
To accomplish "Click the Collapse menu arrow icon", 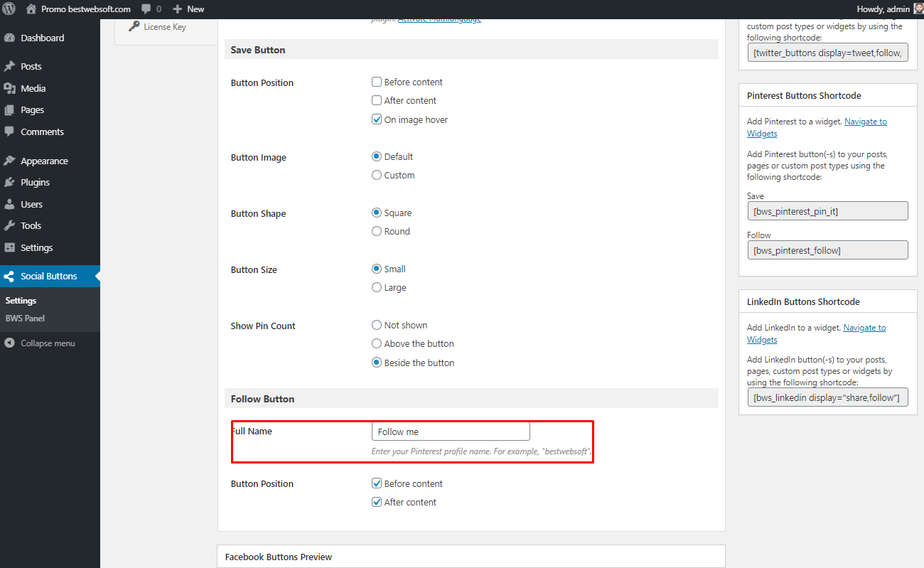I will (9, 343).
